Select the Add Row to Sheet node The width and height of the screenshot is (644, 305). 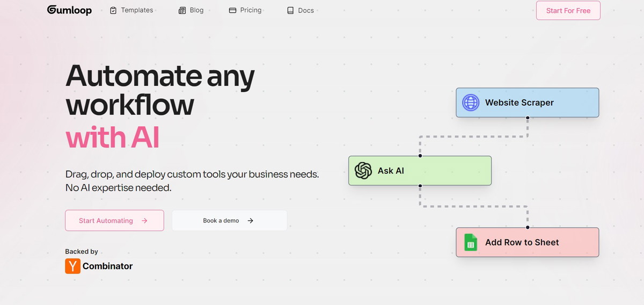[x=528, y=242]
